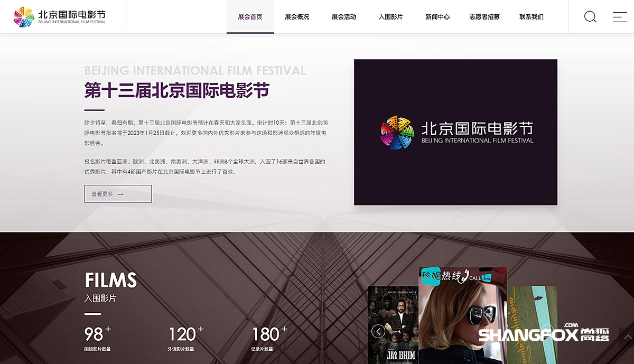Click the 98+ 国语影片数量 statistic
The height and width of the screenshot is (364, 634).
98,339
